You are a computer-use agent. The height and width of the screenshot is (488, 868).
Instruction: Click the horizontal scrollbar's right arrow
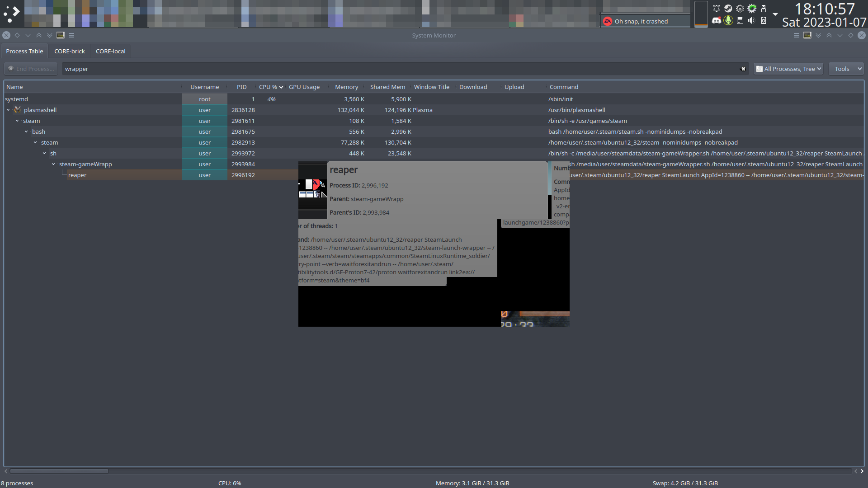click(x=862, y=471)
